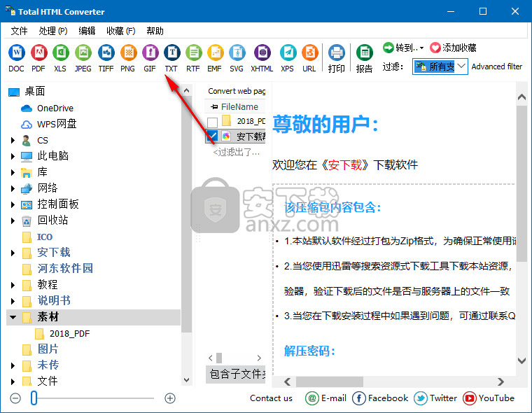This screenshot has height=413, width=532.
Task: Select the XLS output icon
Action: click(60, 52)
